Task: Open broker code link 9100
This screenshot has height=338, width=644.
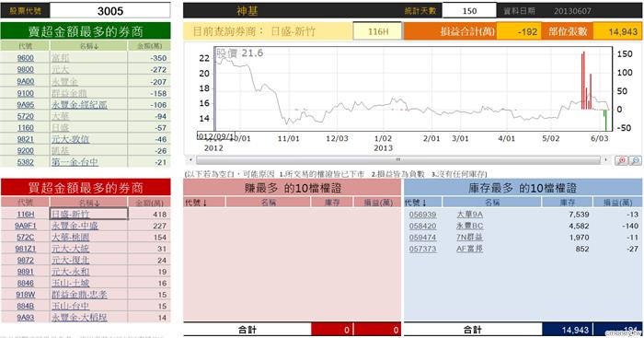Action: tap(26, 93)
